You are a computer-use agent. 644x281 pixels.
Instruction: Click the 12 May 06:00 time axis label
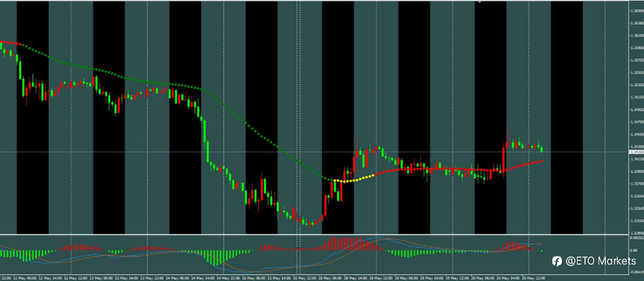pyautogui.click(x=25, y=278)
